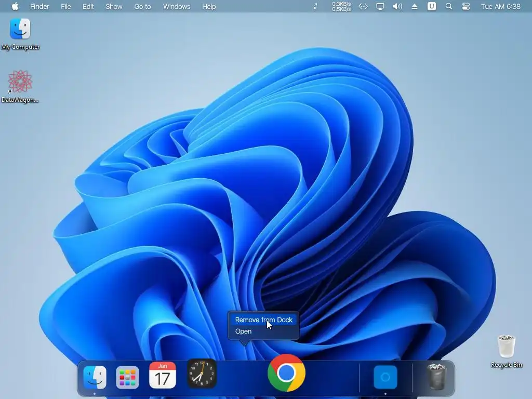Click the U input language icon

(x=432, y=6)
